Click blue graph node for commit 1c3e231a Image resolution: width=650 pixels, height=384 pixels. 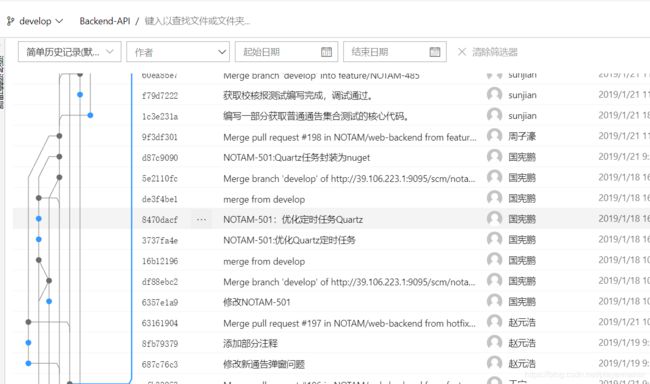[90, 115]
